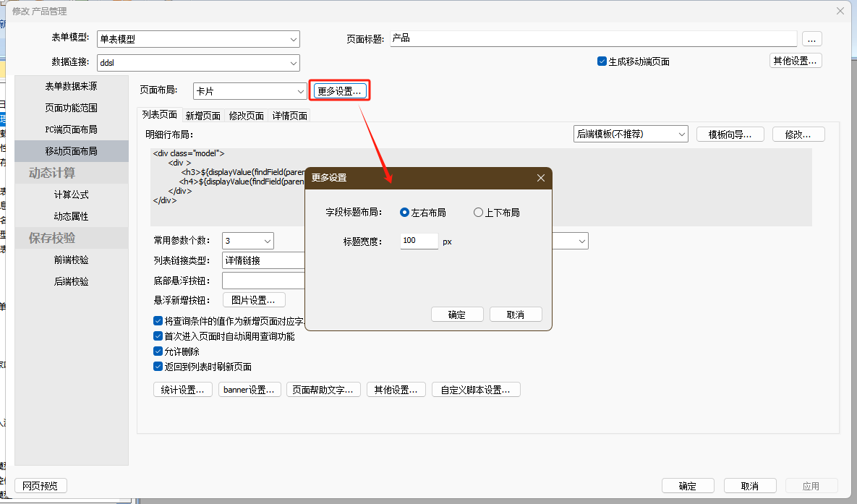Uncheck the 允许删除 checkbox
Image resolution: width=857 pixels, height=504 pixels.
(158, 351)
